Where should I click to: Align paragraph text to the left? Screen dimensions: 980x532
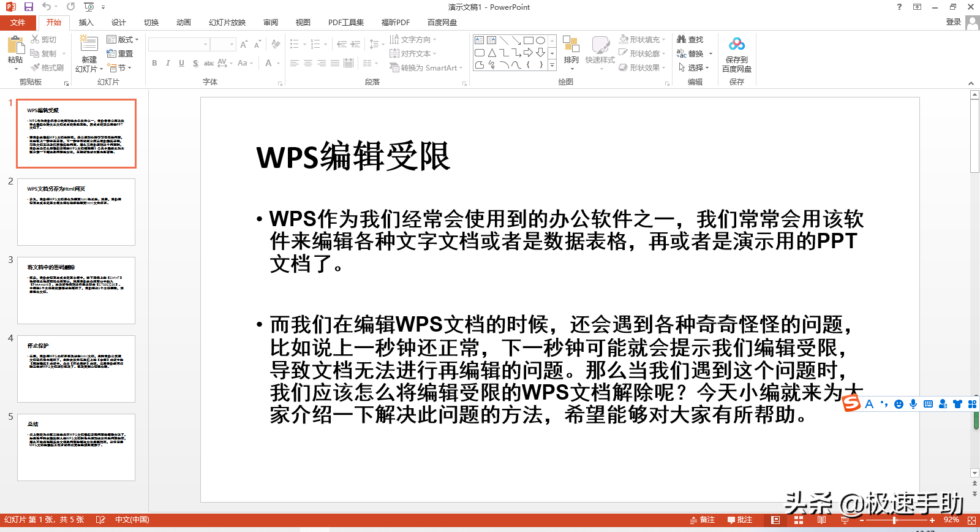click(295, 63)
